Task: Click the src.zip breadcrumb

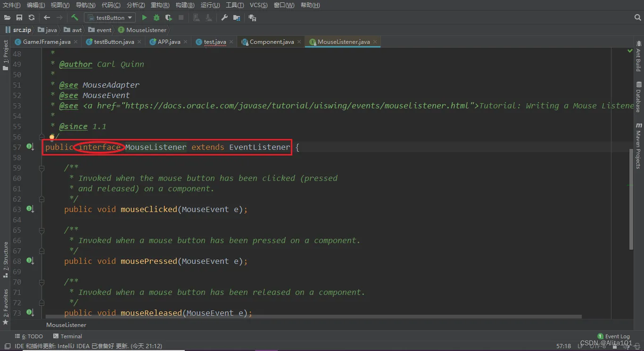Action: pyautogui.click(x=19, y=30)
